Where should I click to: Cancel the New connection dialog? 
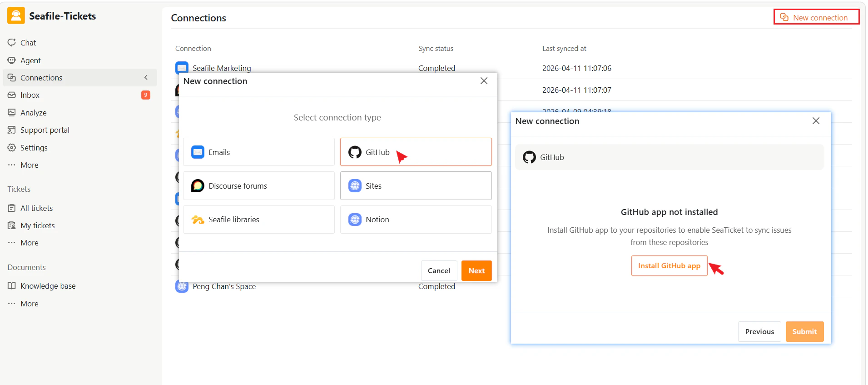coord(439,270)
